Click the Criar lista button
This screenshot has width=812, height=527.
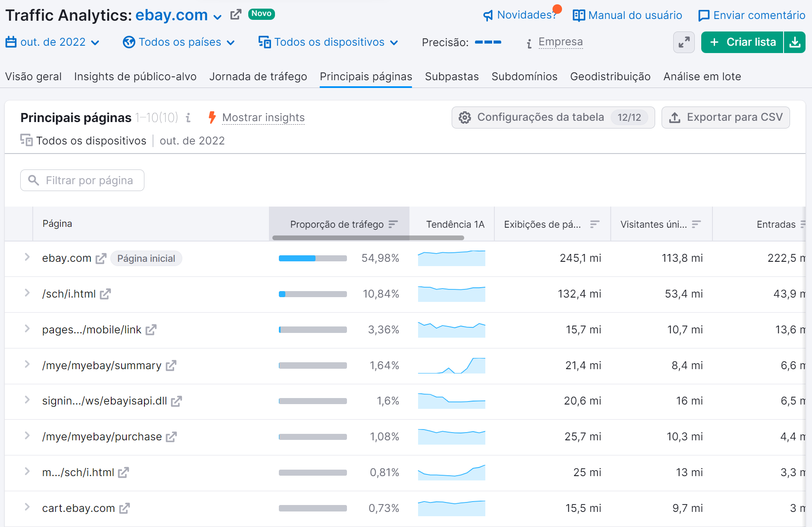pos(742,42)
